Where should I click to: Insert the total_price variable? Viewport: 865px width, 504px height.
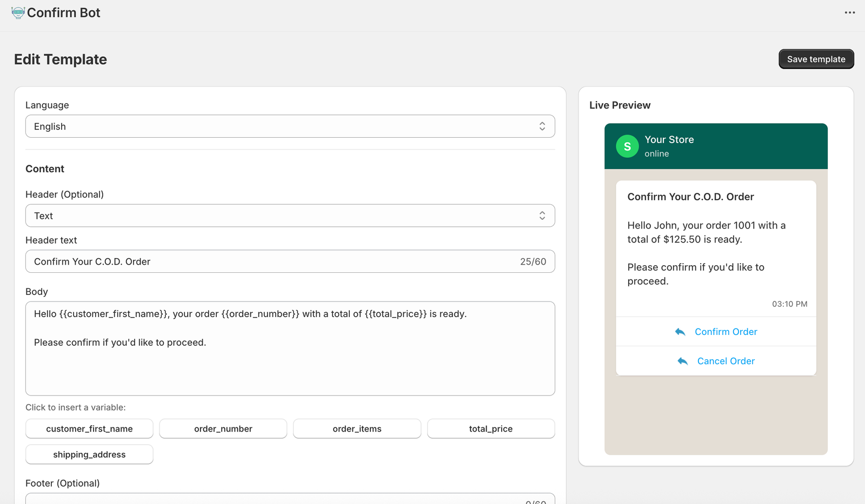pos(490,429)
